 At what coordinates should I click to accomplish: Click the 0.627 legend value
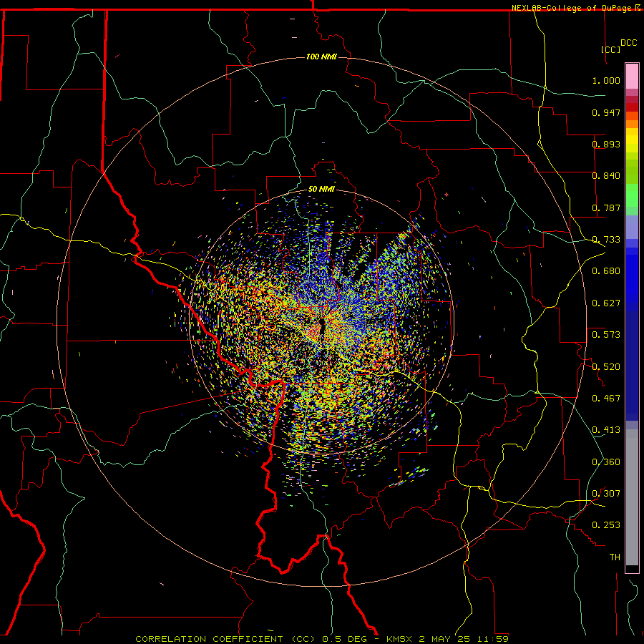(x=606, y=303)
